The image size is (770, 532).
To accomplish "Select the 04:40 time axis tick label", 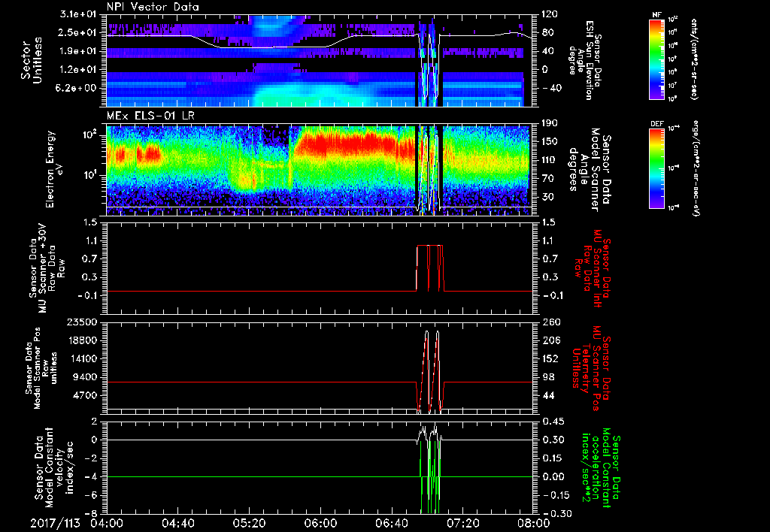I will point(177,522).
